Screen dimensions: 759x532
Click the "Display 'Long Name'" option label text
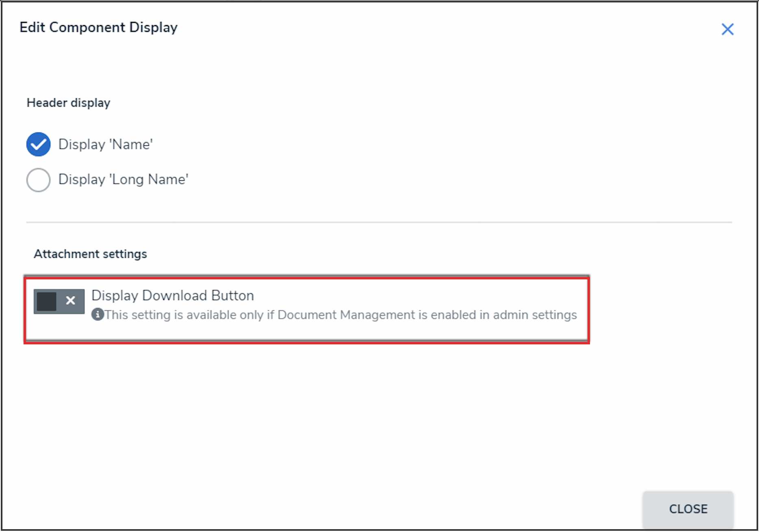pyautogui.click(x=123, y=179)
